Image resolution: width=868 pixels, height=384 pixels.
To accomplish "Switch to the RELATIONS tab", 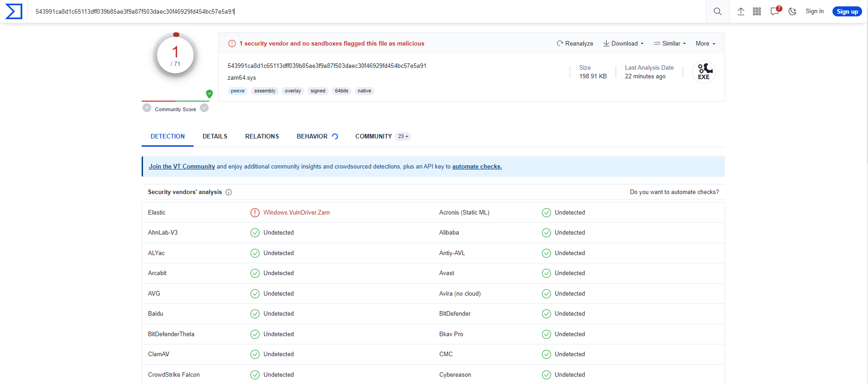I will pyautogui.click(x=262, y=136).
